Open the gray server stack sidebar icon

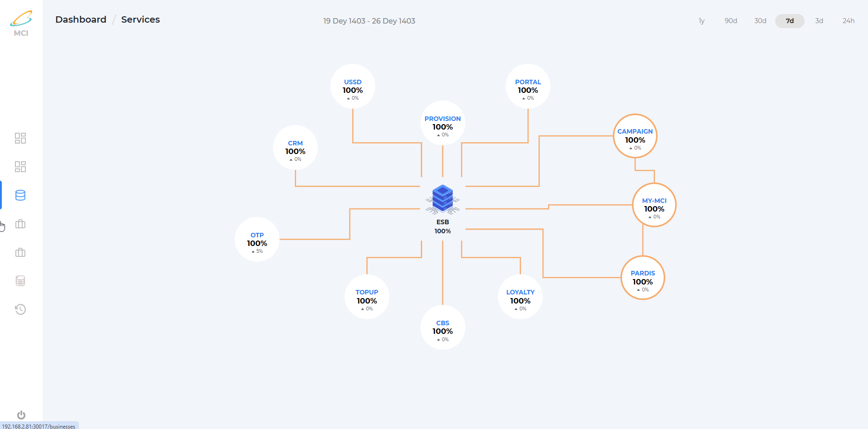(20, 281)
